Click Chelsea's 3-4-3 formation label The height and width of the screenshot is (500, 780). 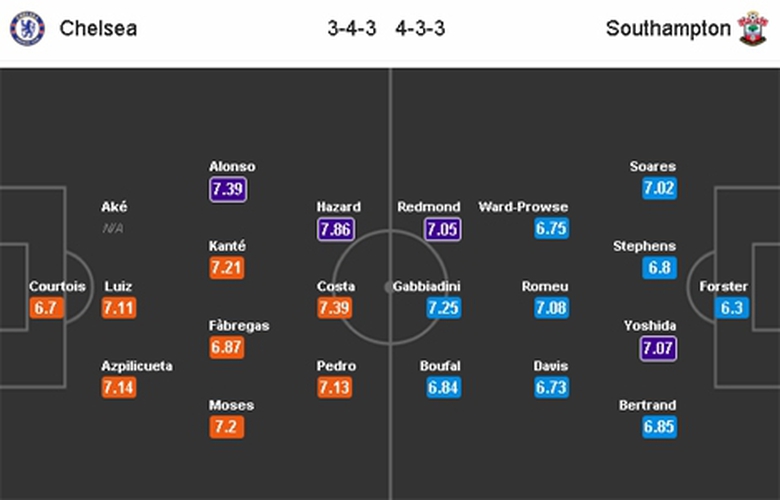click(x=352, y=29)
